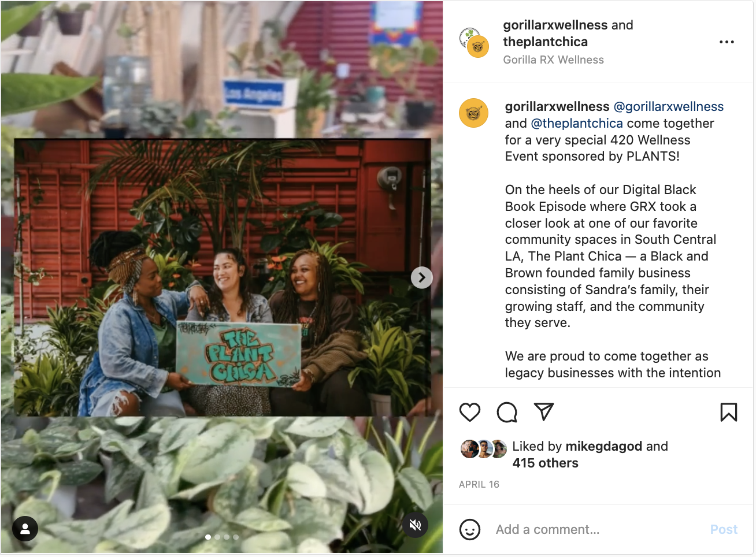
Task: View tagged people icon on the video
Action: pos(25,528)
